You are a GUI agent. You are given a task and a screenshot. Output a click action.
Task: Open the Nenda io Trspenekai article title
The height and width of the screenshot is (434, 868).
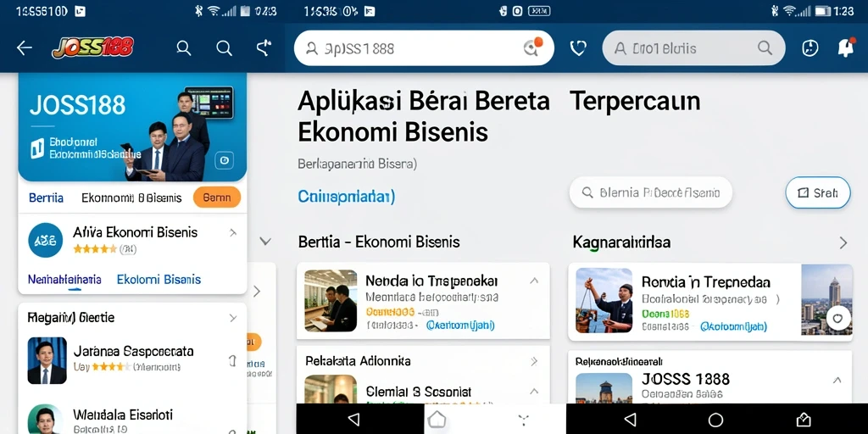click(431, 281)
